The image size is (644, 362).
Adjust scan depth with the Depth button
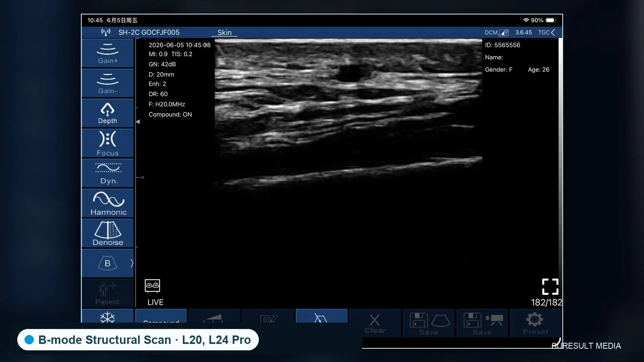[107, 113]
